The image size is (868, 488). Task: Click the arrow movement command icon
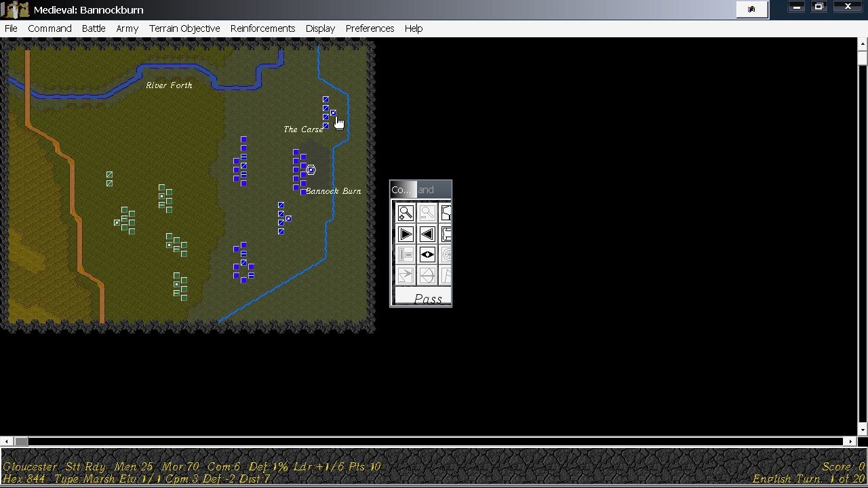pos(406,275)
